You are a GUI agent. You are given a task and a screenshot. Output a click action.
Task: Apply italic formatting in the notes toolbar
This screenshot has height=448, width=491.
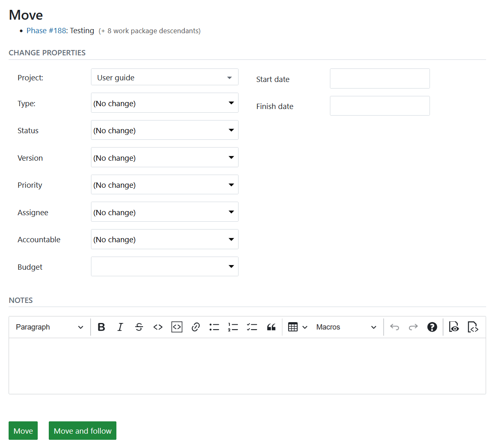(120, 327)
